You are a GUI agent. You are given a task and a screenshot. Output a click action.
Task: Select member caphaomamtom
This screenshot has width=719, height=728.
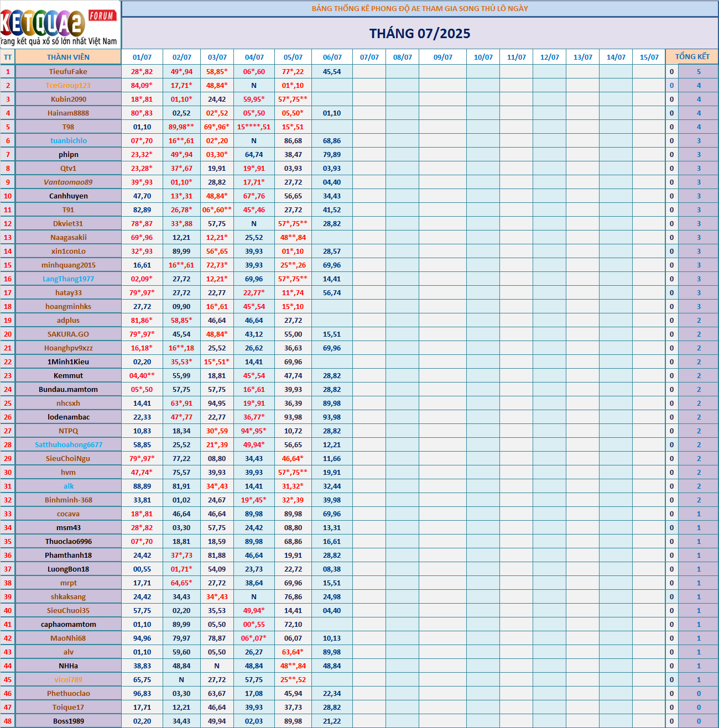pyautogui.click(x=68, y=624)
